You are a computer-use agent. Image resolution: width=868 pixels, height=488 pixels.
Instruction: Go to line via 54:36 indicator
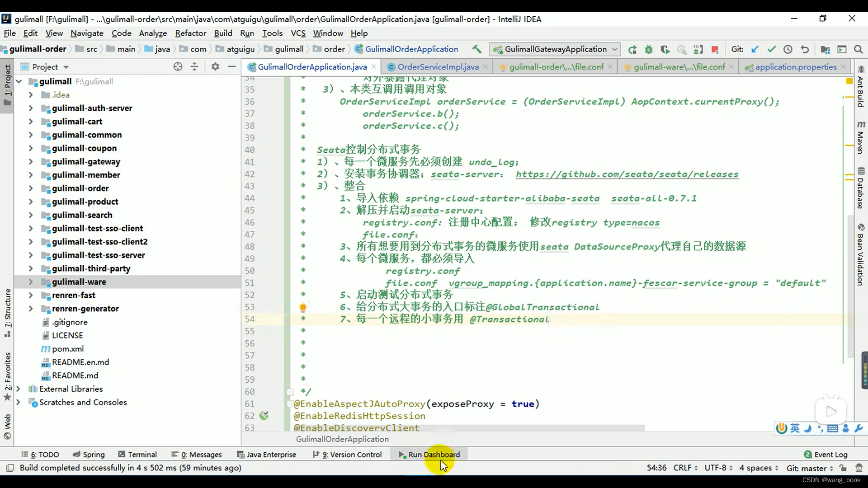[656, 468]
